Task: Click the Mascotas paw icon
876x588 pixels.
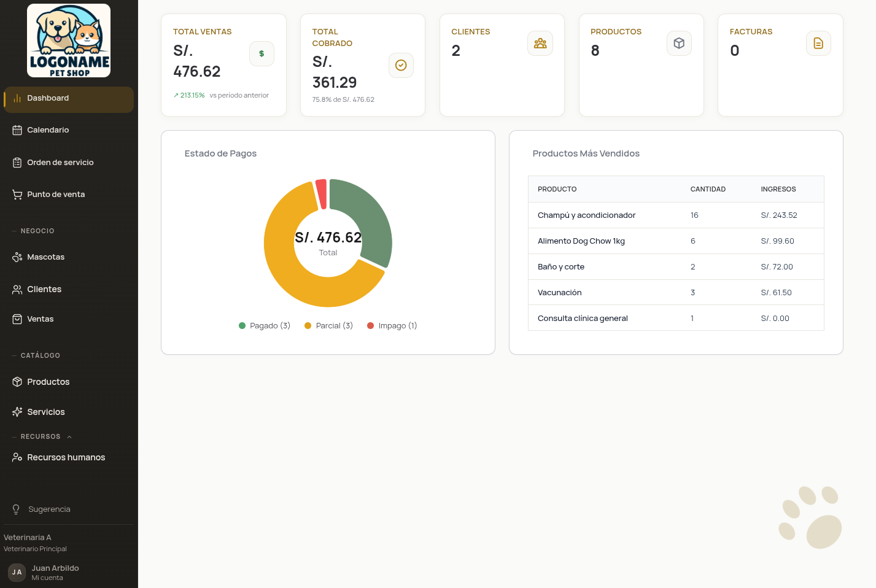Action: 17,257
